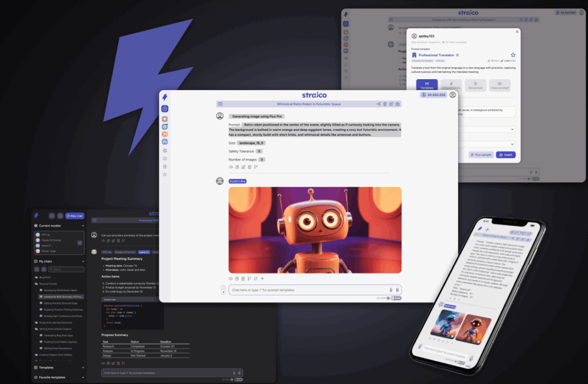Open templates icon in front window sidebar
The image size is (588, 384).
[x=165, y=166]
